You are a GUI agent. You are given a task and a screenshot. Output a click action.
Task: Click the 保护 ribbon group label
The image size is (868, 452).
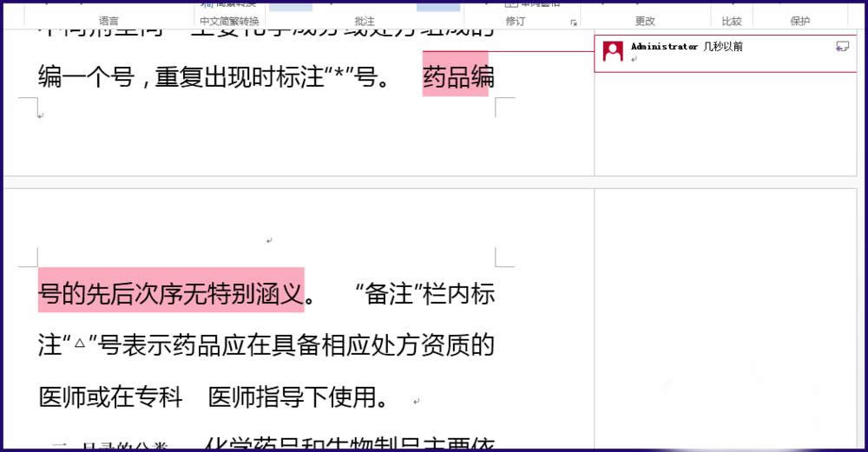800,21
